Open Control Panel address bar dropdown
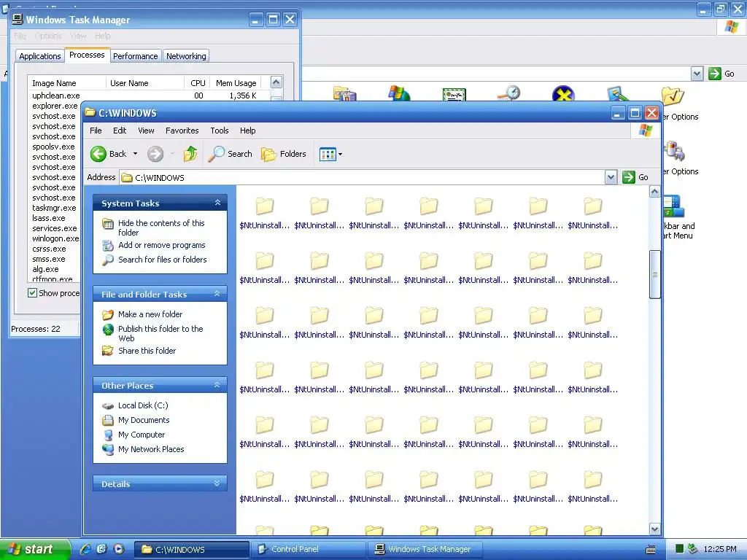Screen dimensions: 747x560 point(697,74)
